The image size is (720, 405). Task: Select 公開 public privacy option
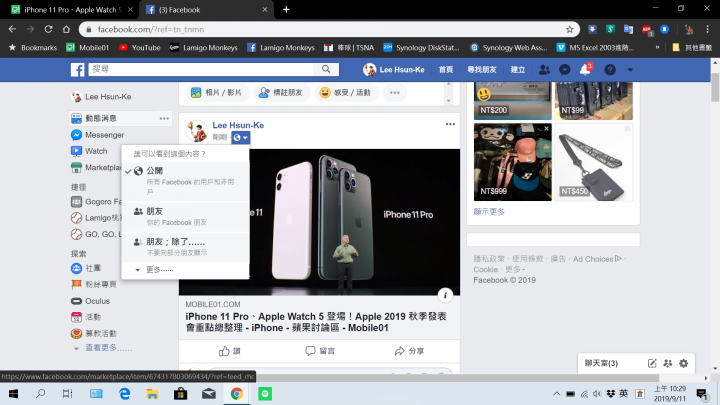click(x=186, y=181)
